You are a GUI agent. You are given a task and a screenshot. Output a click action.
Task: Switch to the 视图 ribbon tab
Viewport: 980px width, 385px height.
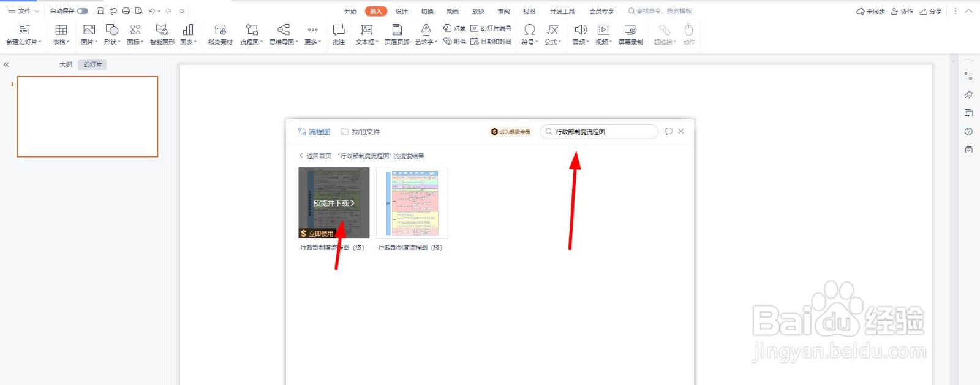click(x=529, y=11)
